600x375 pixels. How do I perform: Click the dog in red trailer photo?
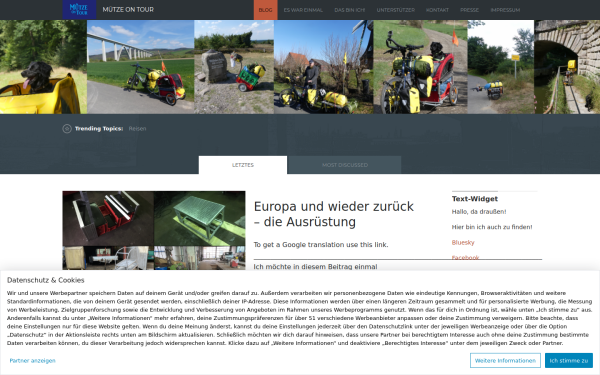coord(420,67)
